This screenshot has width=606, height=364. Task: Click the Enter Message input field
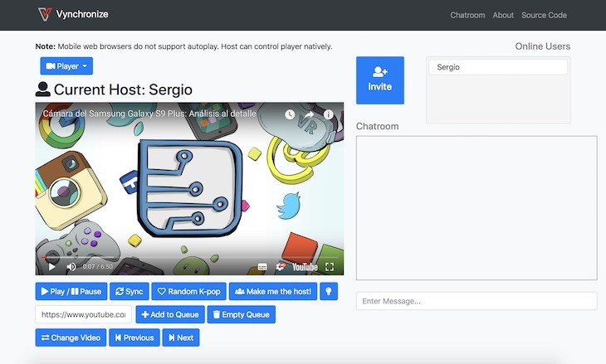click(476, 301)
